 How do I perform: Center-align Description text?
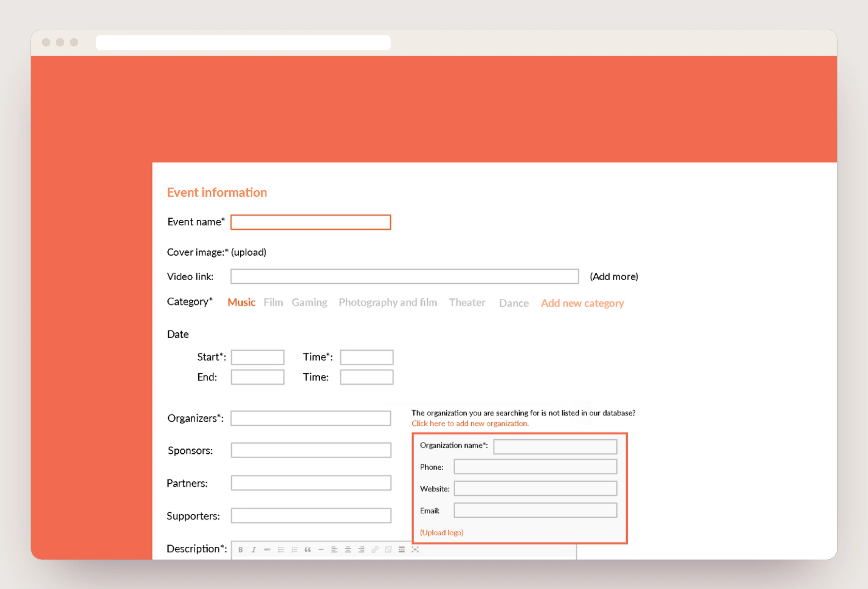click(x=348, y=549)
